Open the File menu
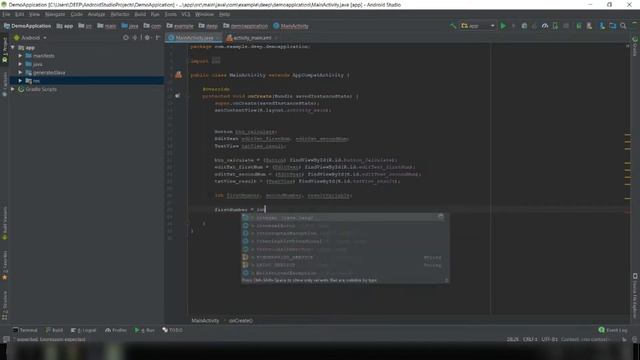 point(6,14)
